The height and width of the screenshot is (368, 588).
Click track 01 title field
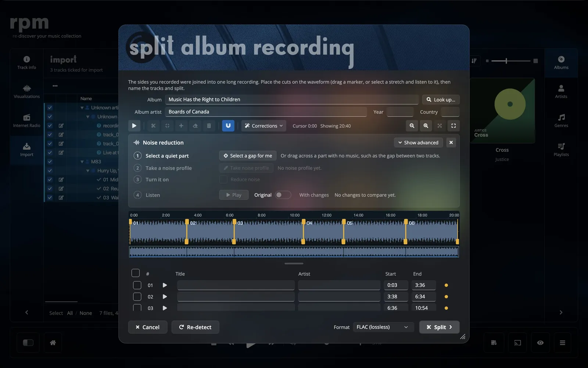point(236,285)
